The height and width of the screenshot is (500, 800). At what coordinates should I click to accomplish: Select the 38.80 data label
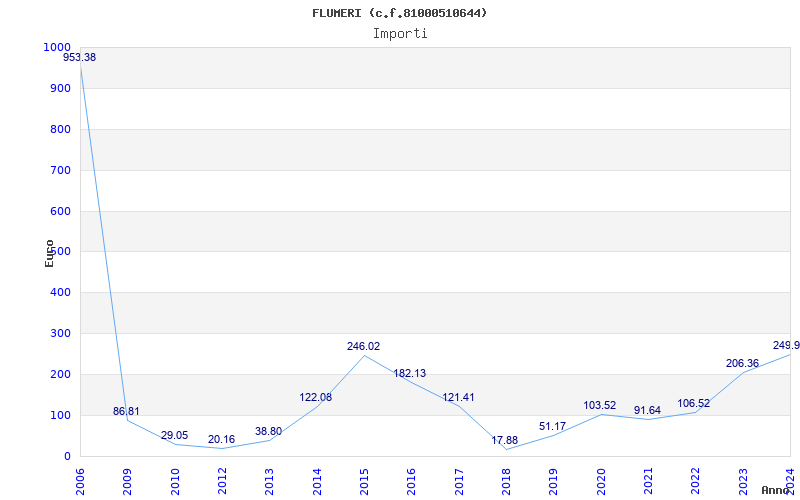[268, 431]
